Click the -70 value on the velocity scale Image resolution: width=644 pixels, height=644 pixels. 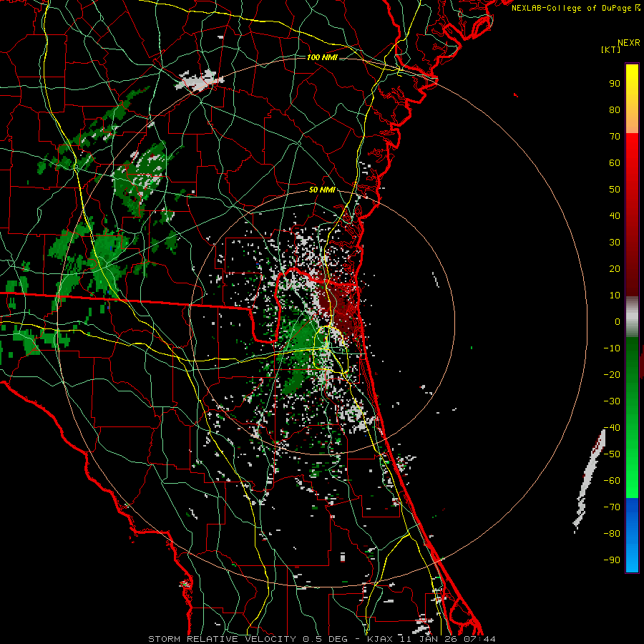612,507
